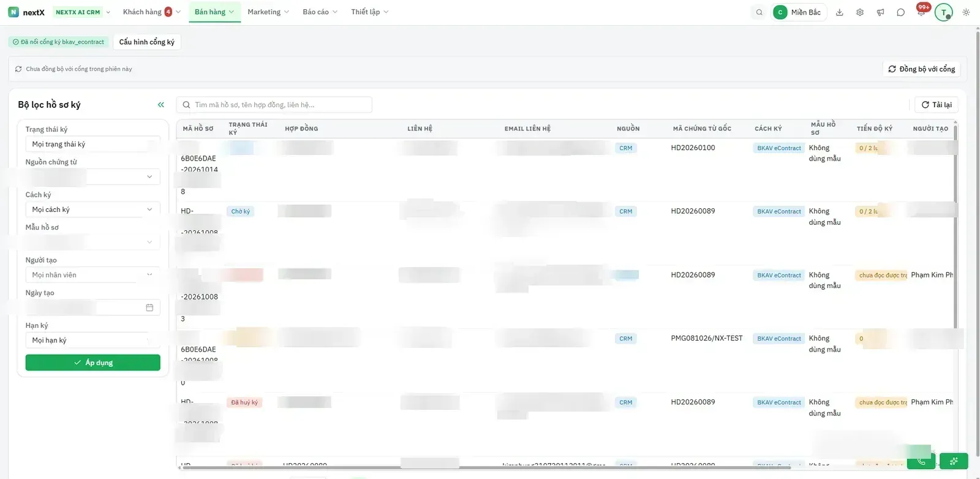Open the Báo cáo menu
The width and height of the screenshot is (980, 479).
320,12
